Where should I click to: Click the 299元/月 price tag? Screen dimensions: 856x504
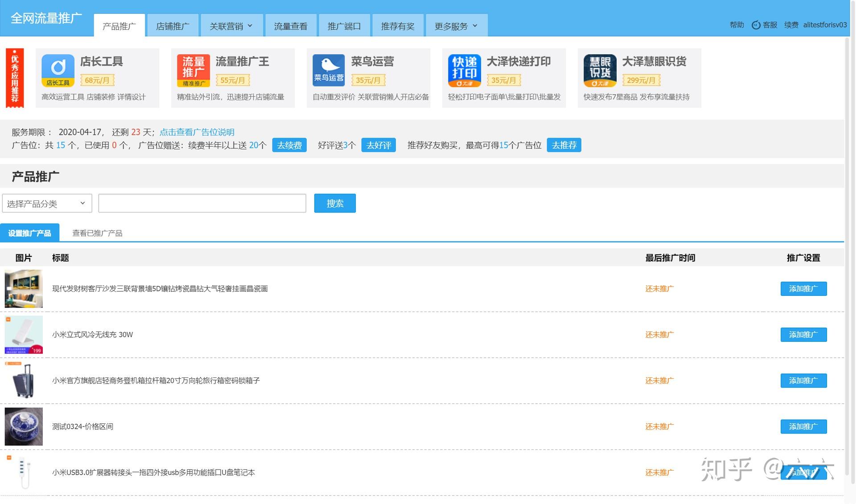point(641,80)
